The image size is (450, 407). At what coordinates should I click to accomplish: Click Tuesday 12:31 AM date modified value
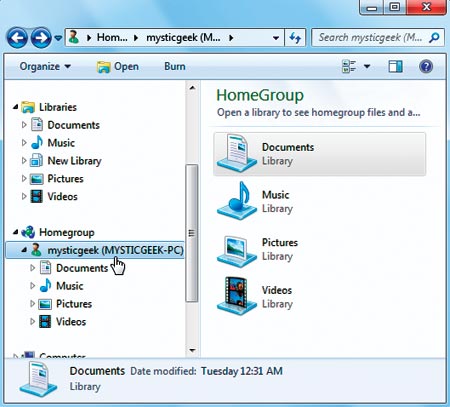242,371
